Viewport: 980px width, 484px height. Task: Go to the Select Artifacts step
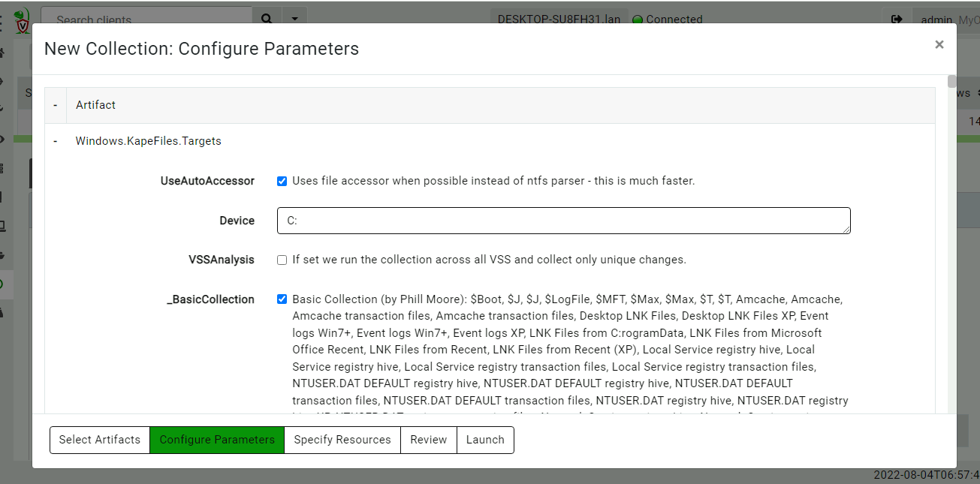[100, 440]
